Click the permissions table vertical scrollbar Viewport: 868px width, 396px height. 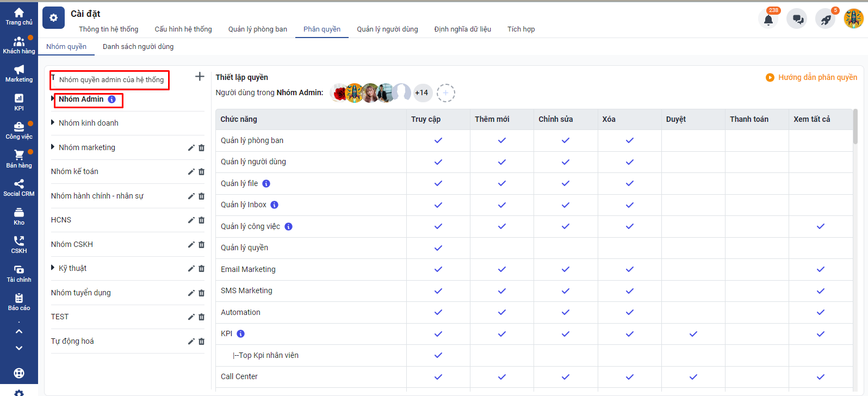[855, 128]
